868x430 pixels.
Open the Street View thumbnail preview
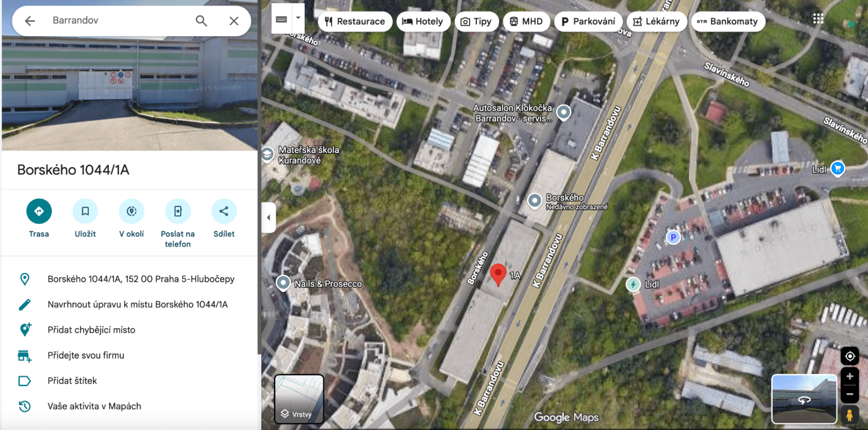coord(804,399)
